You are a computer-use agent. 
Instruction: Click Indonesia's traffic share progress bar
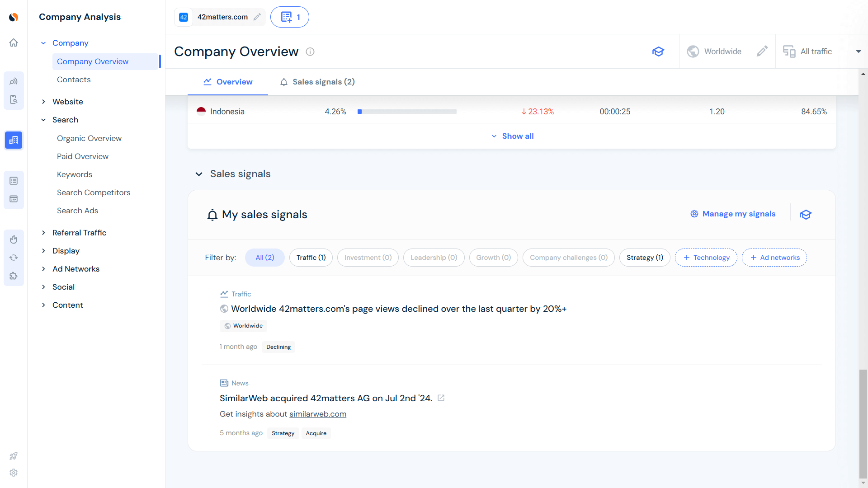click(x=406, y=112)
